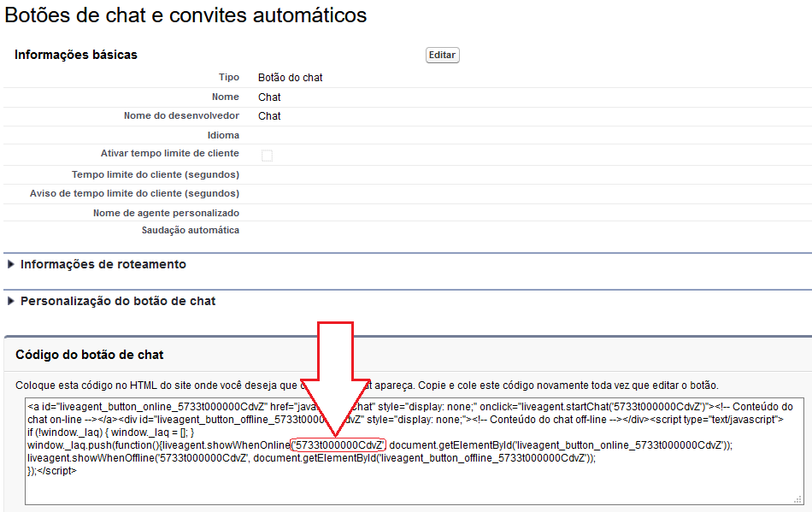Click the Idioma field label
This screenshot has height=512, width=812.
tap(223, 135)
